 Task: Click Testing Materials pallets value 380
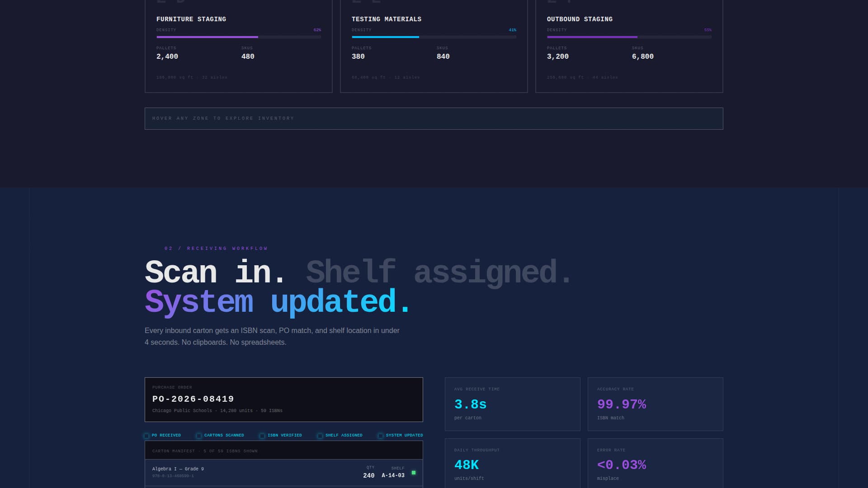coord(358,56)
